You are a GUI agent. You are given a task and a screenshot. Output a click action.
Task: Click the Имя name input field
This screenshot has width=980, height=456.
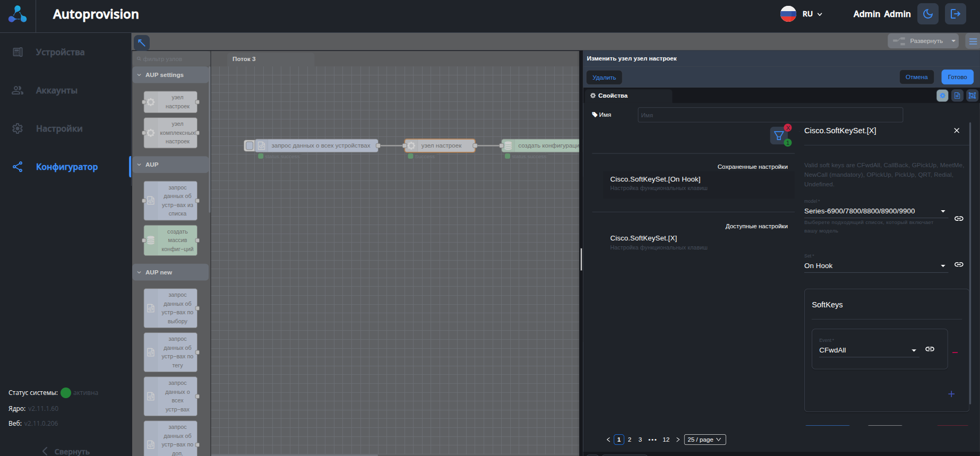pos(770,115)
